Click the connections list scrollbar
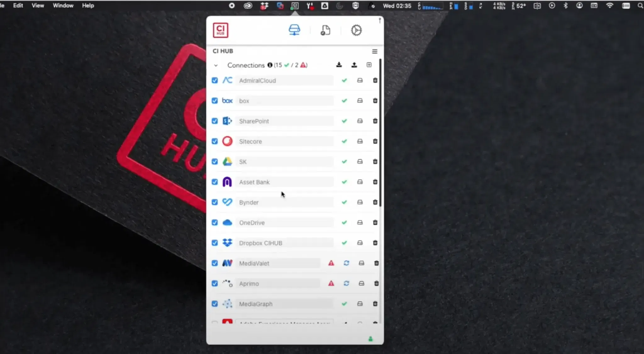The height and width of the screenshot is (354, 644). (380, 133)
